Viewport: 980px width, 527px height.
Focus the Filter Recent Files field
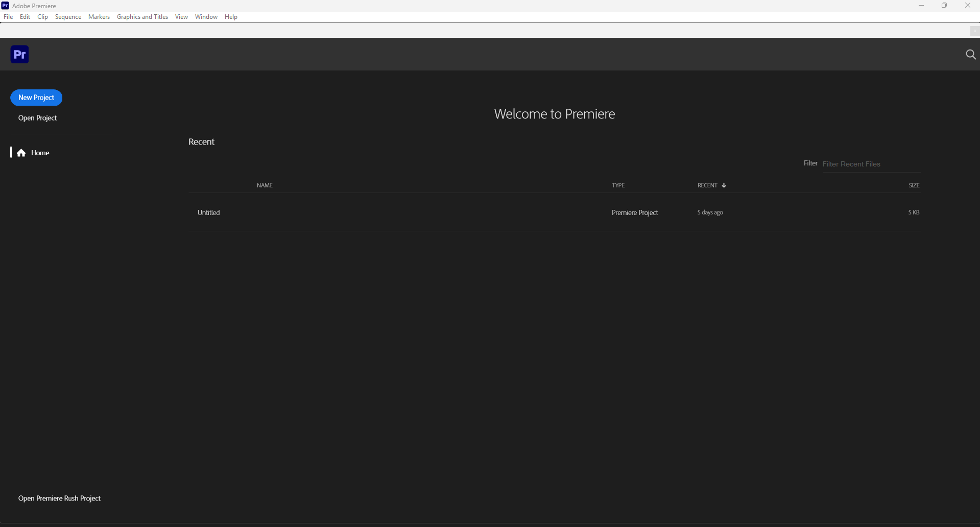(x=871, y=164)
